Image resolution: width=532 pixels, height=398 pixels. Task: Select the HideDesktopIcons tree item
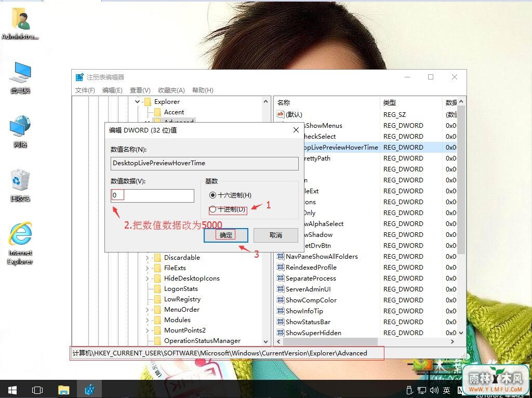192,278
